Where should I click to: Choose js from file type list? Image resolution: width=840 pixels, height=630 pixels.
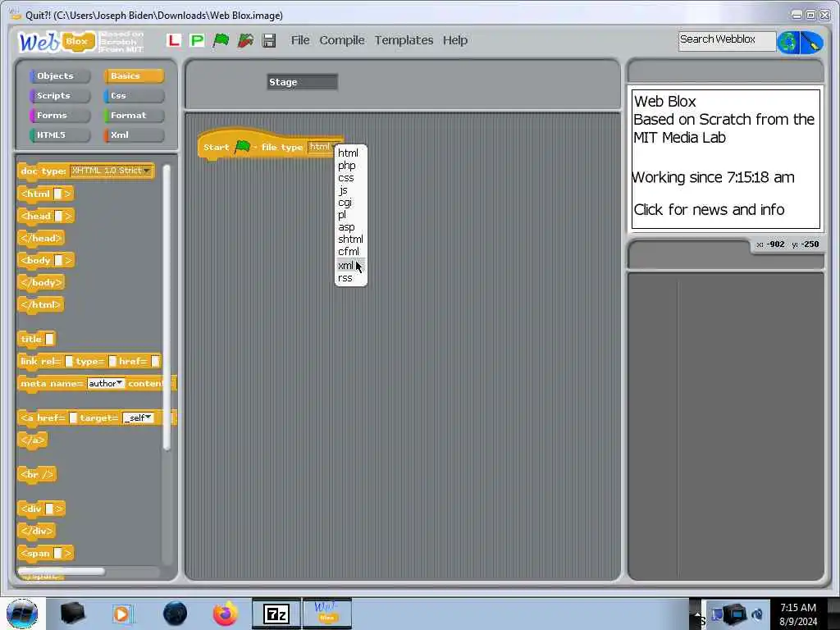pos(343,190)
